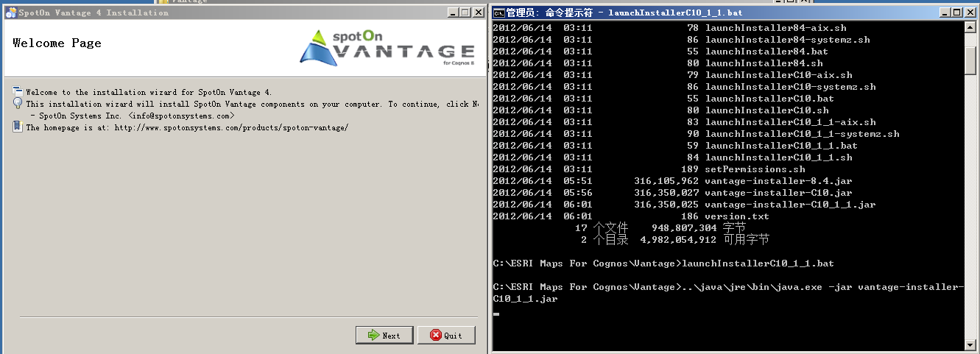Click the green arrow icon on Next
Viewport: 980px width, 354px height.
(374, 335)
